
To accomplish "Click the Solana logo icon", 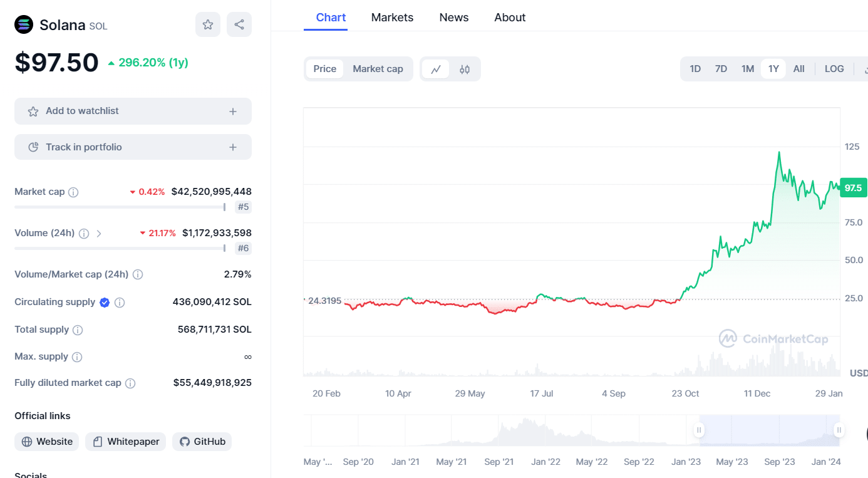I will pyautogui.click(x=23, y=24).
